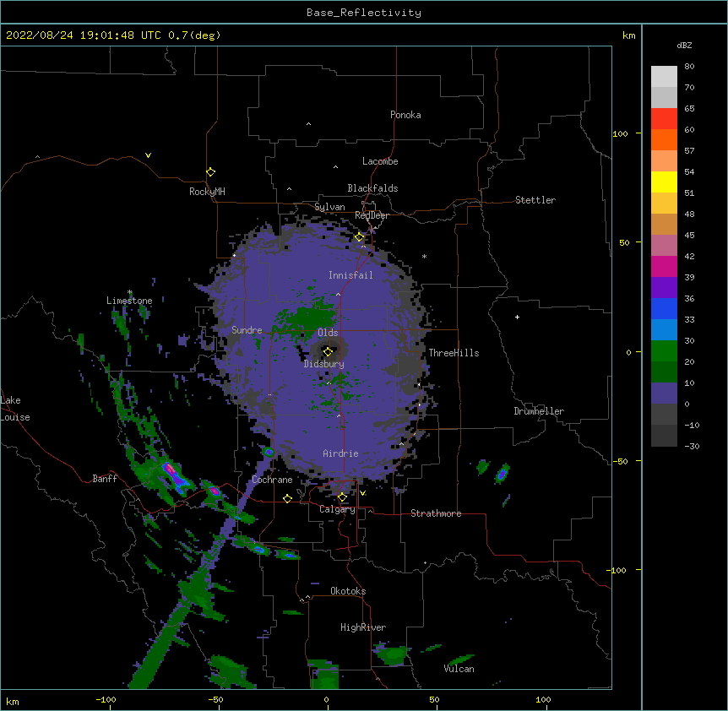This screenshot has height=711, width=728.
Task: Click the Sylvan town label
Action: pos(329,207)
